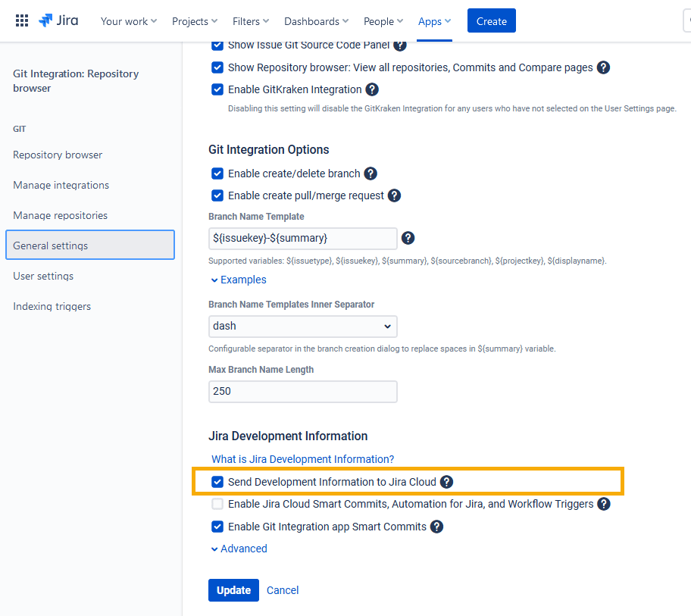Screen dimensions: 691x616
Task: Open the Apps dropdown menu
Action: coord(434,21)
